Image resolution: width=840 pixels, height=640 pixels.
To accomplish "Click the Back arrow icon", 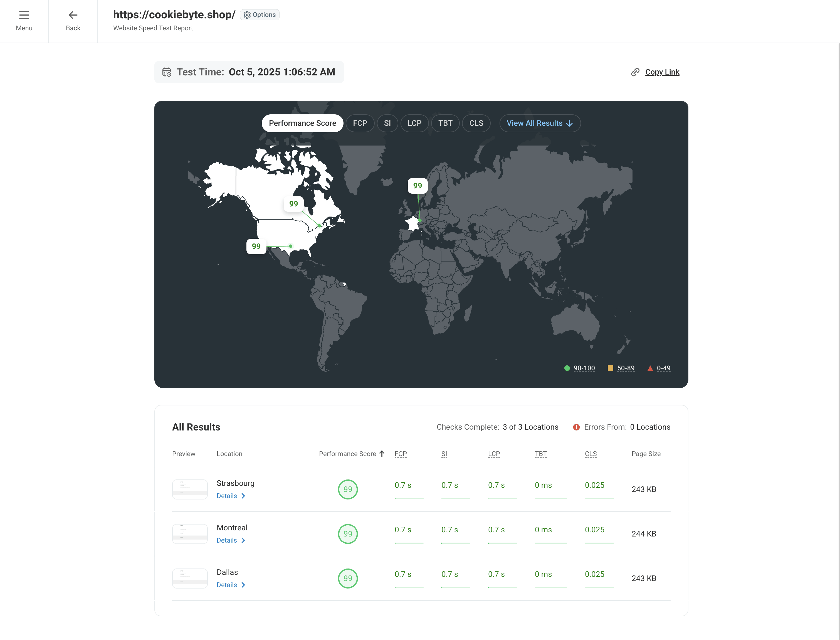I will pyautogui.click(x=73, y=15).
